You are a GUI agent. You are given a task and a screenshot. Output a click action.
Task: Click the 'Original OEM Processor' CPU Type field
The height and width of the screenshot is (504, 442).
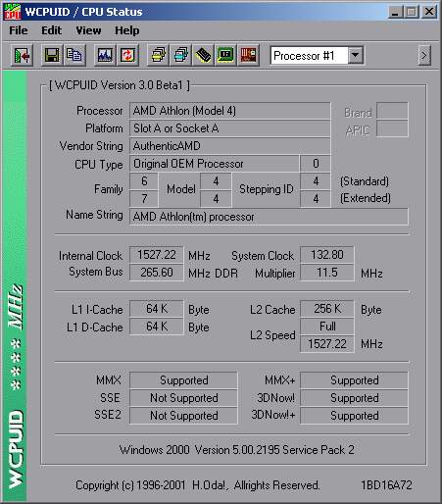[x=215, y=164]
